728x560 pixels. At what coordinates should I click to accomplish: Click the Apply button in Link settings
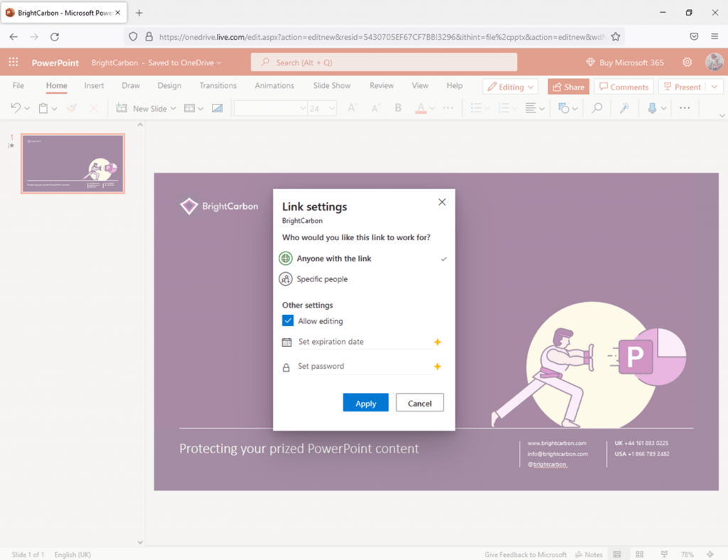tap(365, 402)
